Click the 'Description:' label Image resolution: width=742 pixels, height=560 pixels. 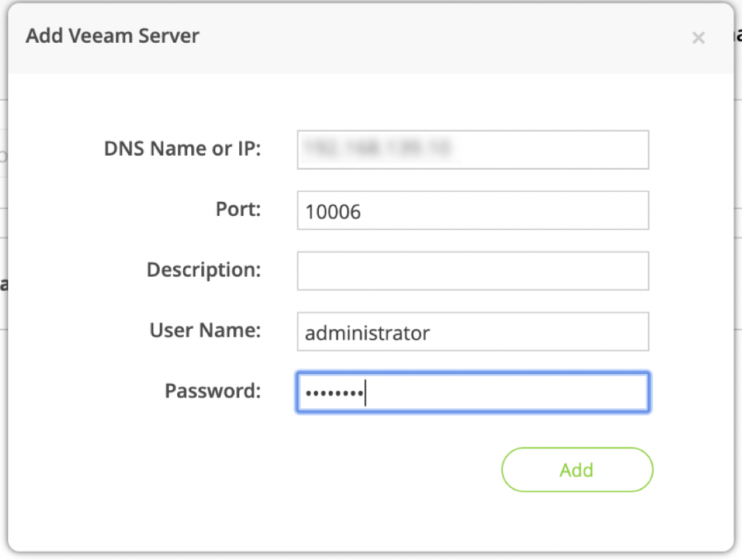coord(204,270)
